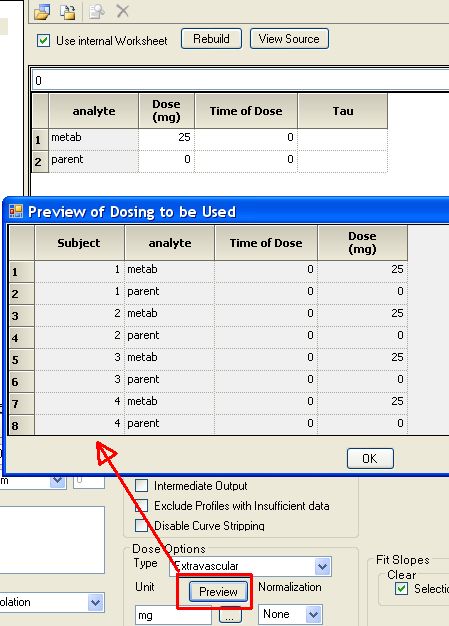Toggle Exclude Profiles with Insufficient data
Screen dimensions: 449x626
click(141, 506)
